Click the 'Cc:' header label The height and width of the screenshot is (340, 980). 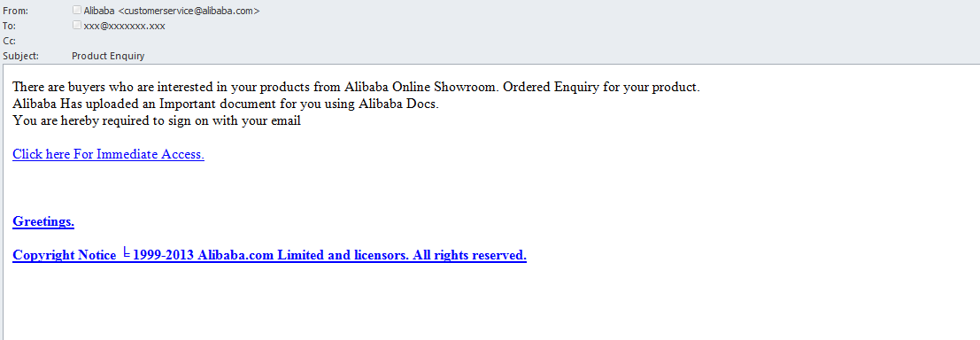click(x=10, y=41)
